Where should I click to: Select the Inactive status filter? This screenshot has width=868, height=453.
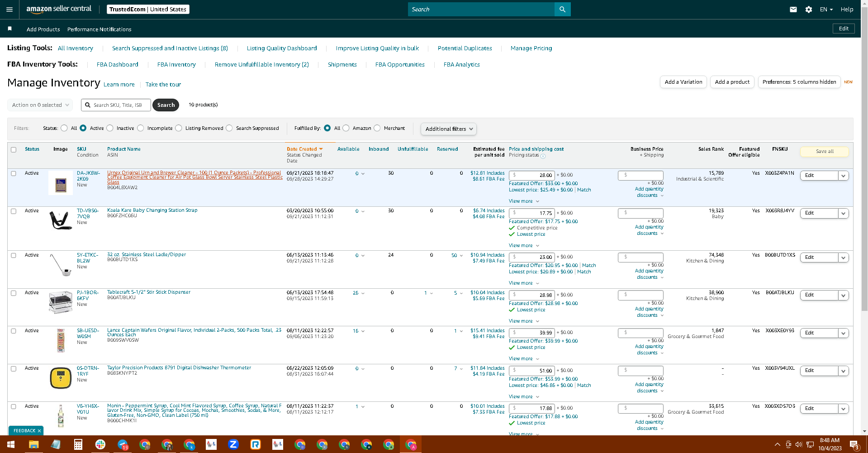pyautogui.click(x=110, y=128)
